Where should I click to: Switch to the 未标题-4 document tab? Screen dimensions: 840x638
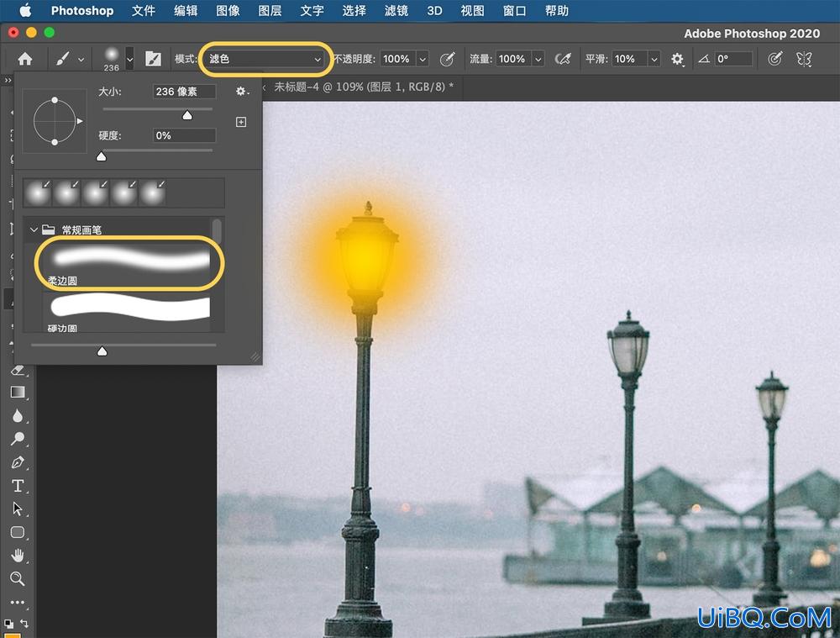point(364,87)
